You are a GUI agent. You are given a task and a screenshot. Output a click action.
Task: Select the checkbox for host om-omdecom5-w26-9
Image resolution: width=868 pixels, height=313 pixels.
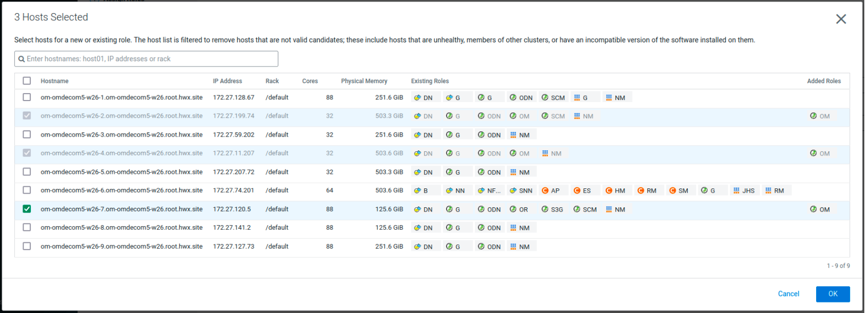[x=27, y=246]
